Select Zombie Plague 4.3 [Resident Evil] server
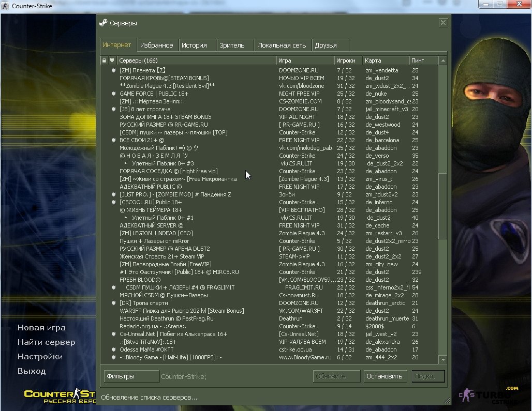This screenshot has width=532, height=411. coord(269,86)
